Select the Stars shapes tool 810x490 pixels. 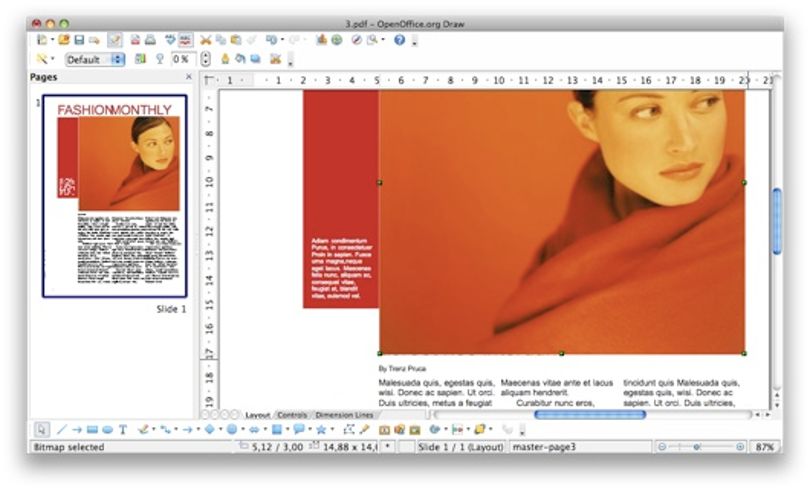321,429
